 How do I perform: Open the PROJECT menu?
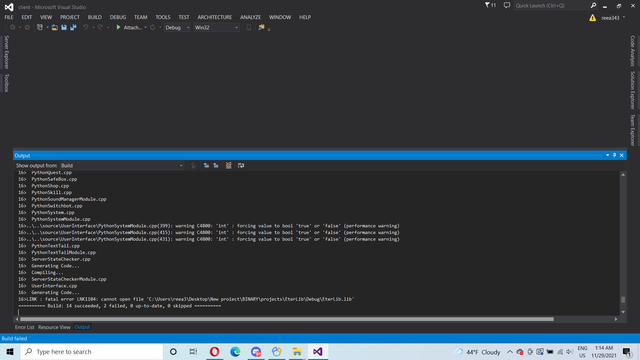click(x=70, y=17)
